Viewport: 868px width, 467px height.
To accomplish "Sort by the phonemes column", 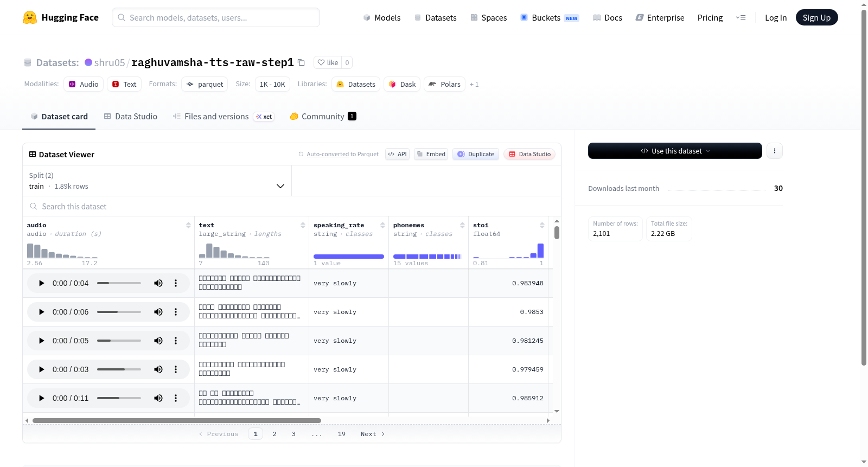I will coord(462,225).
